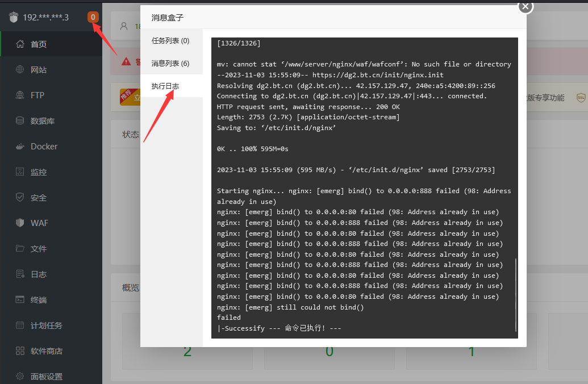588x384 pixels.
Task: Click the database icon beside 数据库
Action: click(20, 121)
